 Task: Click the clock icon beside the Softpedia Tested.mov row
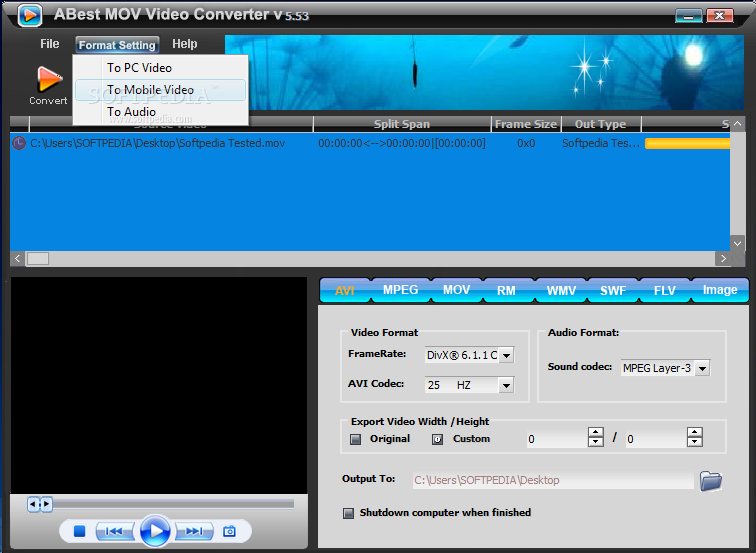coord(19,143)
